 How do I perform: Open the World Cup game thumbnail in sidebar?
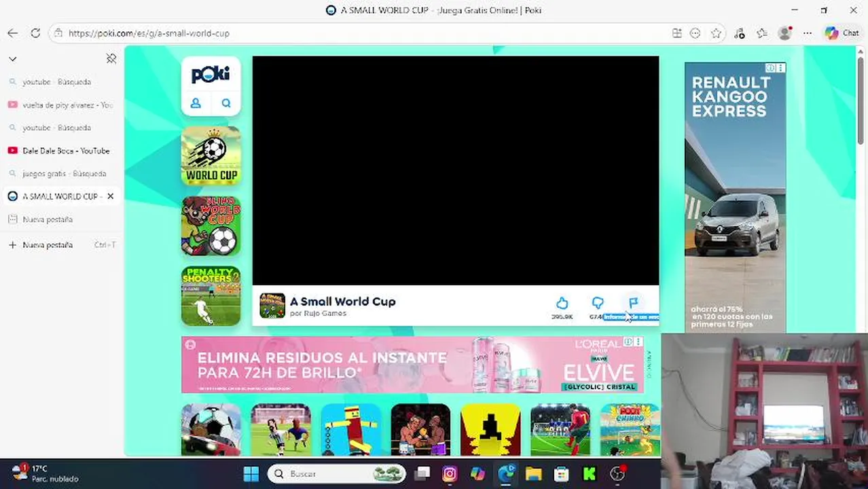coord(211,156)
